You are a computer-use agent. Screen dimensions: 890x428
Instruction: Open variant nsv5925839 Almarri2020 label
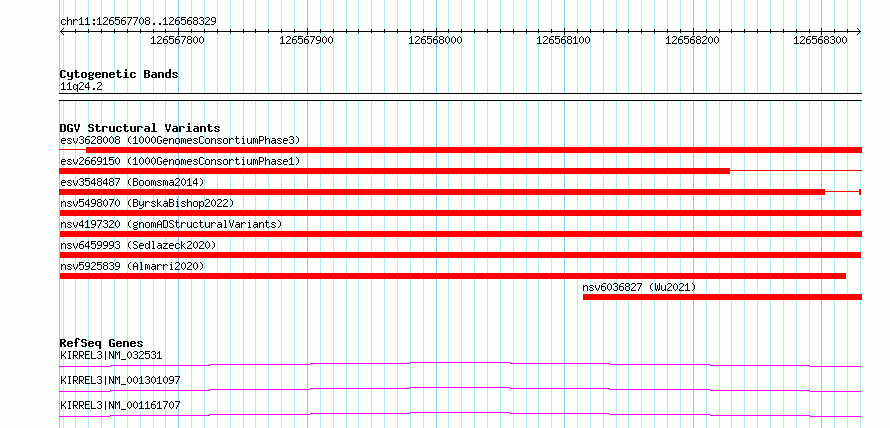point(132,266)
